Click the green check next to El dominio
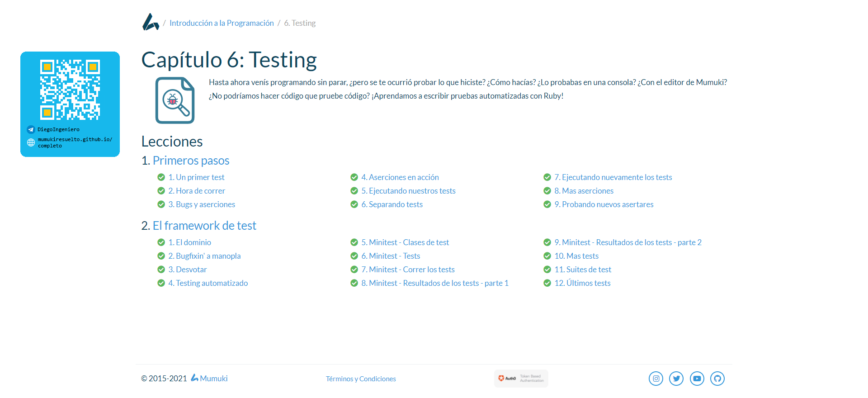Viewport: 868px width, 398px height. [161, 242]
